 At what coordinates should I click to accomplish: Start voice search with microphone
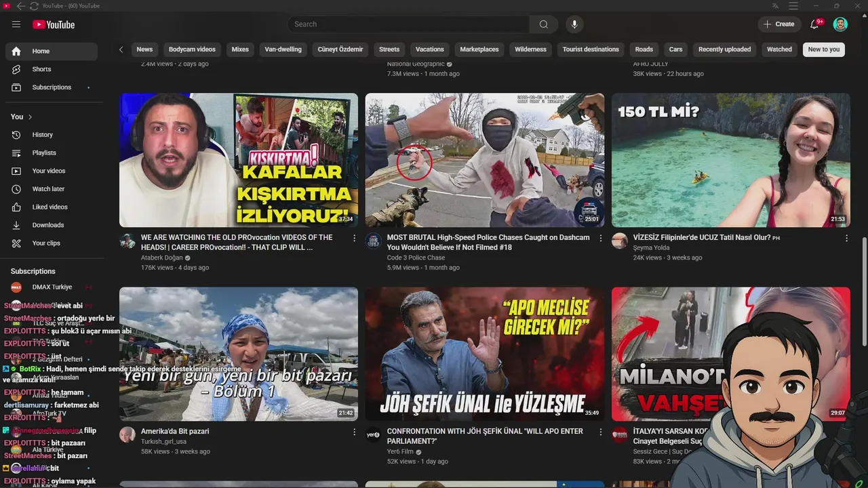point(574,24)
